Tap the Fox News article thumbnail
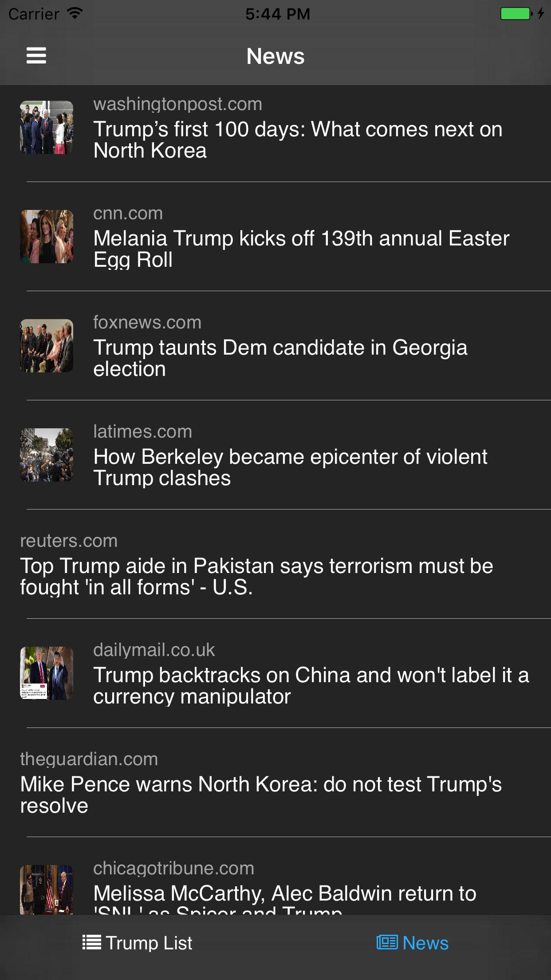 point(47,346)
